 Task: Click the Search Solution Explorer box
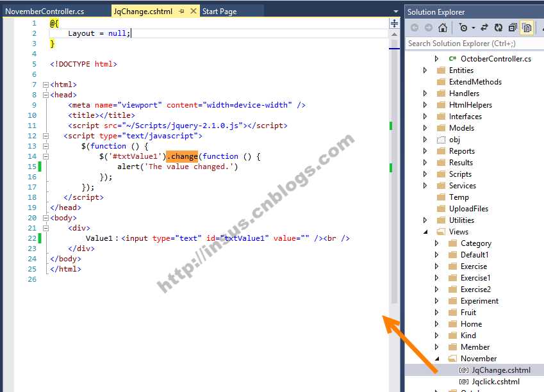coord(474,44)
